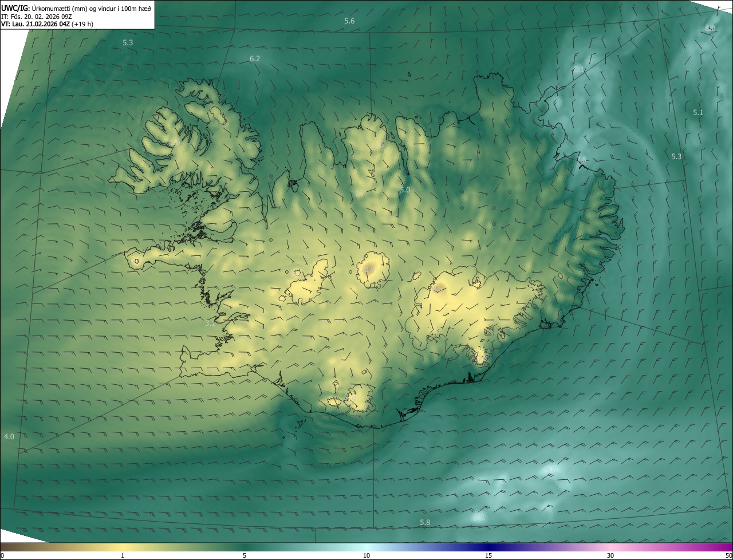This screenshot has height=560, width=733.
Task: Click the 5.3 label below the 5.1 value
Action: coord(676,156)
